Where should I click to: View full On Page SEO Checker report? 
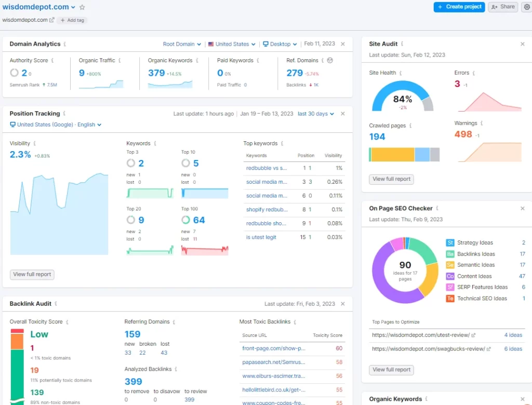(x=392, y=370)
